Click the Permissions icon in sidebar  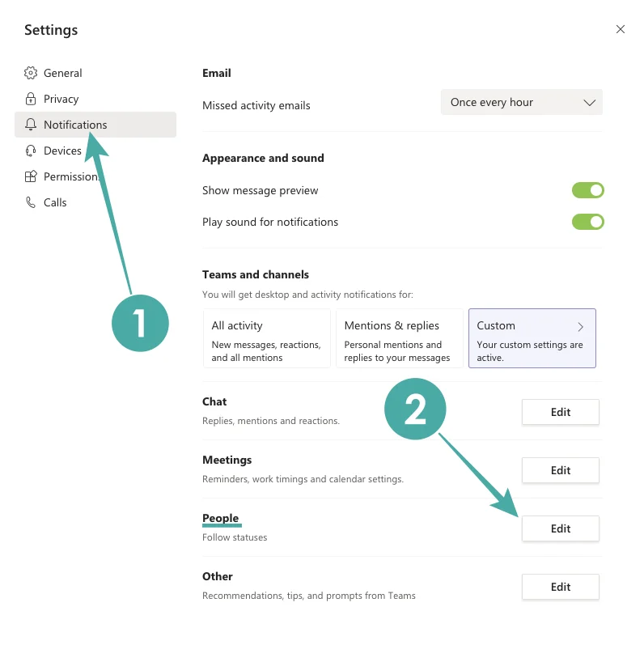[x=31, y=176]
